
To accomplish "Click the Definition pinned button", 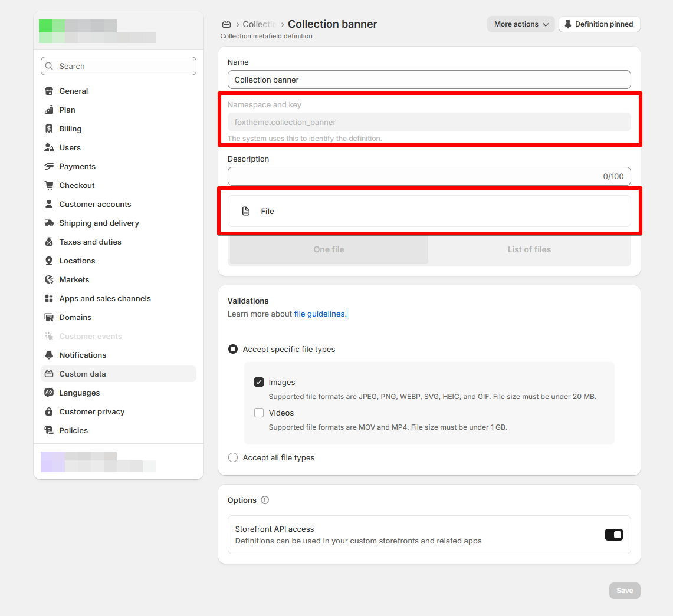I will coord(599,24).
